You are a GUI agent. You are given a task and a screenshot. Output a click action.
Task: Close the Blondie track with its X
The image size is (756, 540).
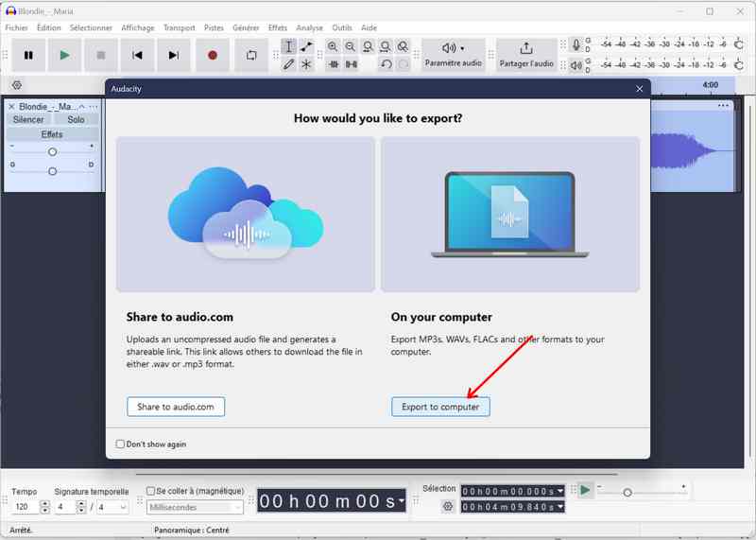pyautogui.click(x=11, y=106)
